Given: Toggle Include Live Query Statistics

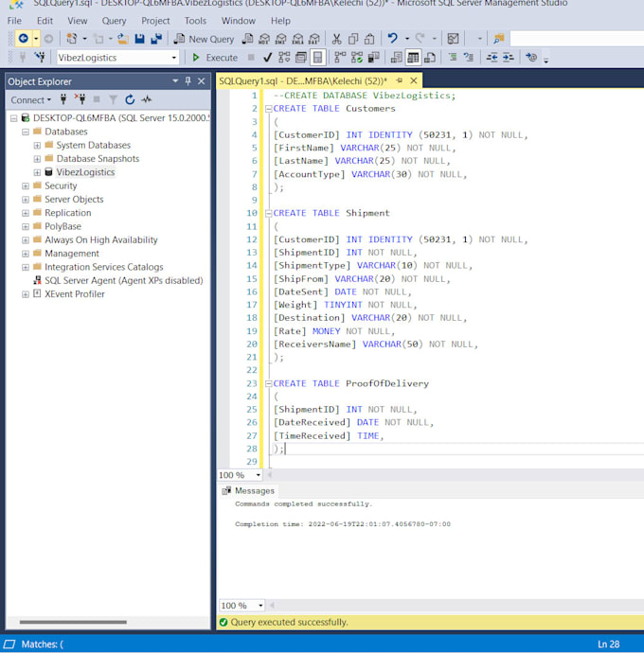Looking at the screenshot, I should [x=357, y=57].
